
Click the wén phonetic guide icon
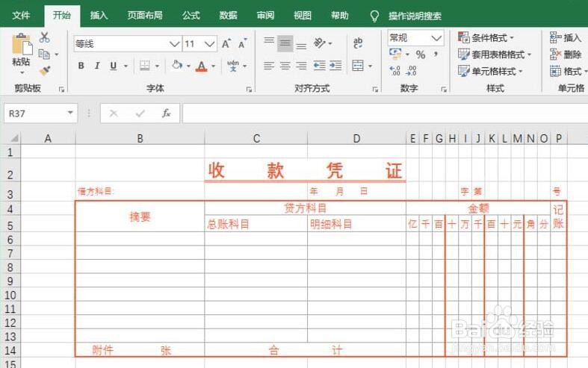(x=233, y=66)
